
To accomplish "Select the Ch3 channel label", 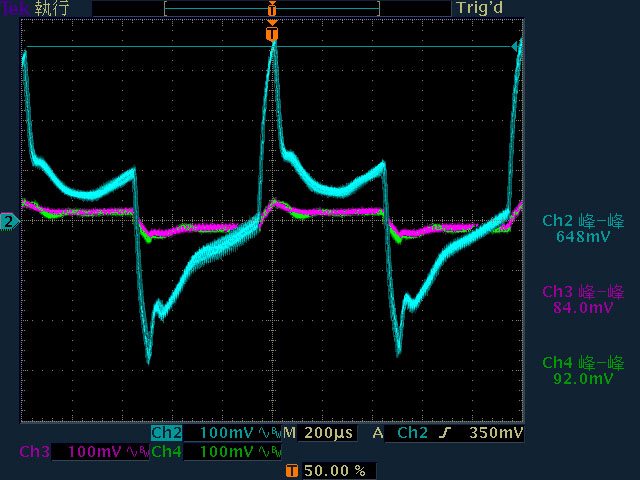I will pyautogui.click(x=34, y=452).
